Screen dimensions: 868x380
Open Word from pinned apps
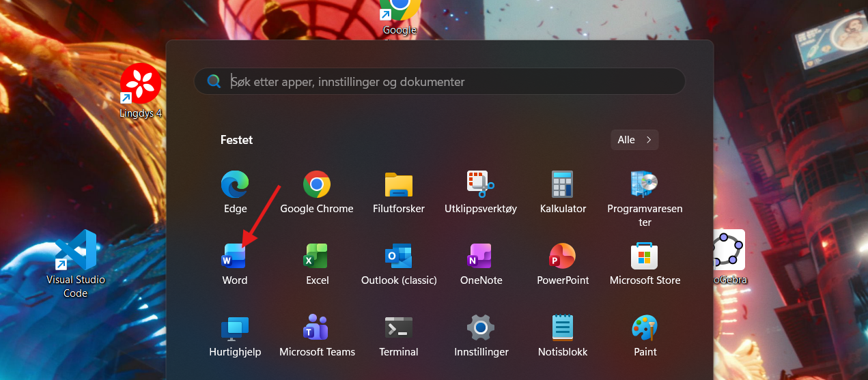(x=234, y=257)
